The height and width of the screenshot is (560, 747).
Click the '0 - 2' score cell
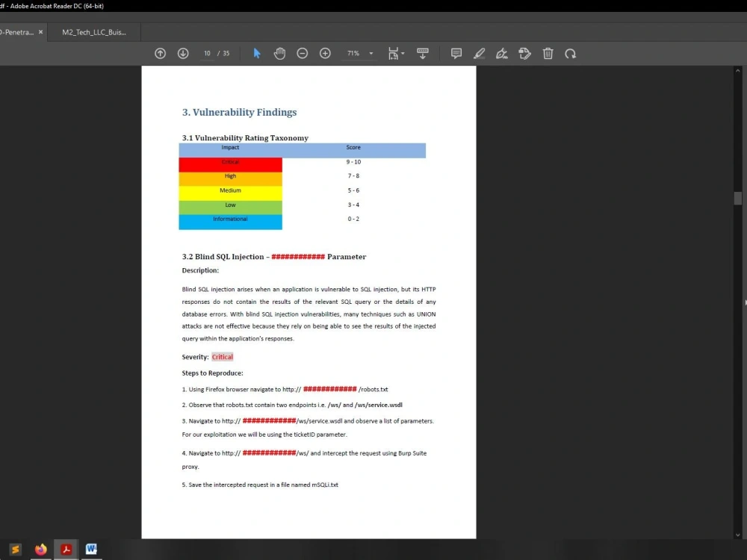[x=353, y=219]
